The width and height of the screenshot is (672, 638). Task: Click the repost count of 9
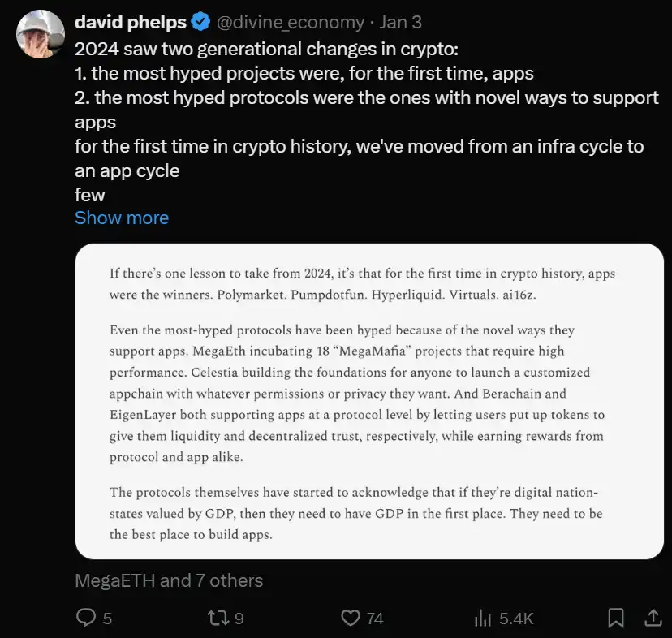point(239,619)
